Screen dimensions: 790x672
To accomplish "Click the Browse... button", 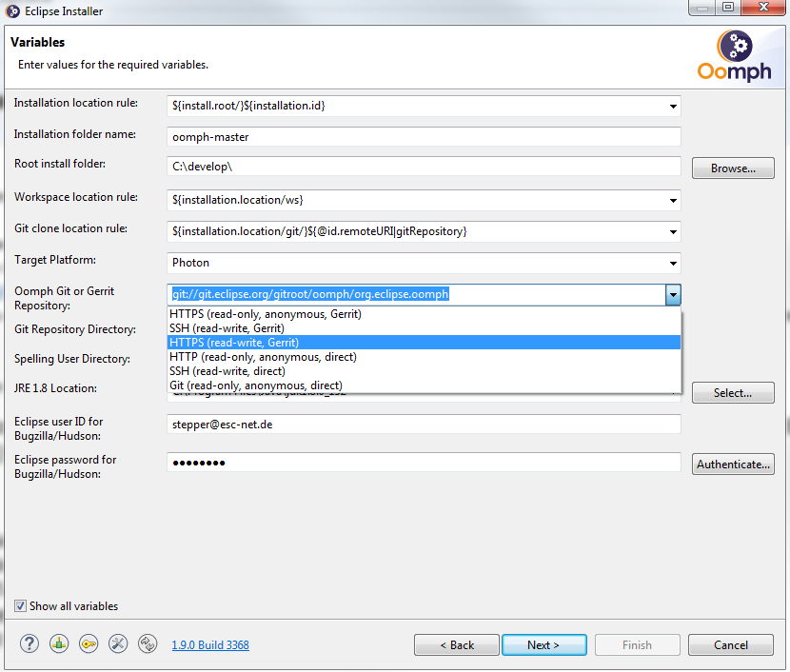I will [733, 168].
